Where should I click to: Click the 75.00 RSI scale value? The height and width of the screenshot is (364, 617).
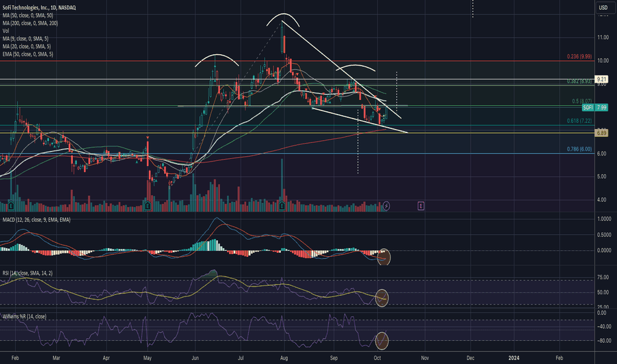pos(603,277)
